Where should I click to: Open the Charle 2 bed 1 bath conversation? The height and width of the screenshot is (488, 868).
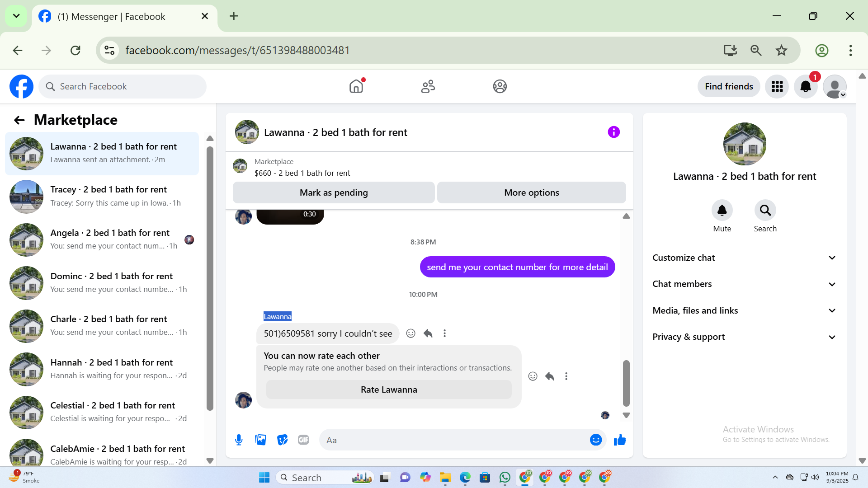(x=102, y=326)
